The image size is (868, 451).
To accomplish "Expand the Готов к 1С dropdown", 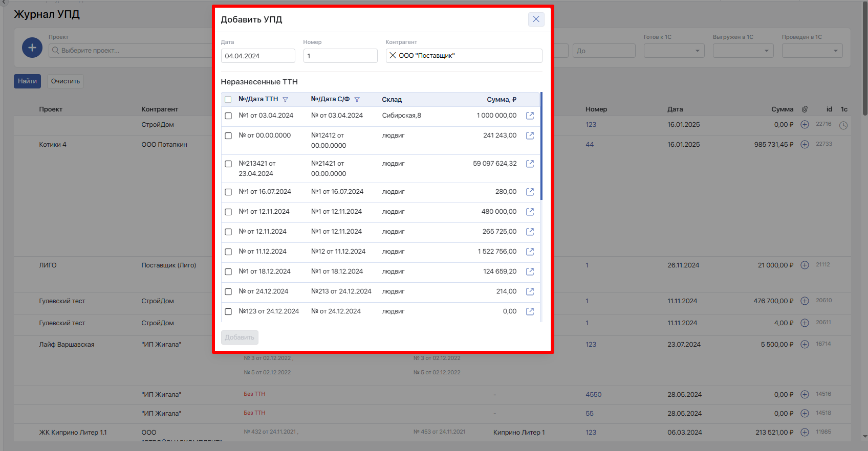I will point(674,51).
